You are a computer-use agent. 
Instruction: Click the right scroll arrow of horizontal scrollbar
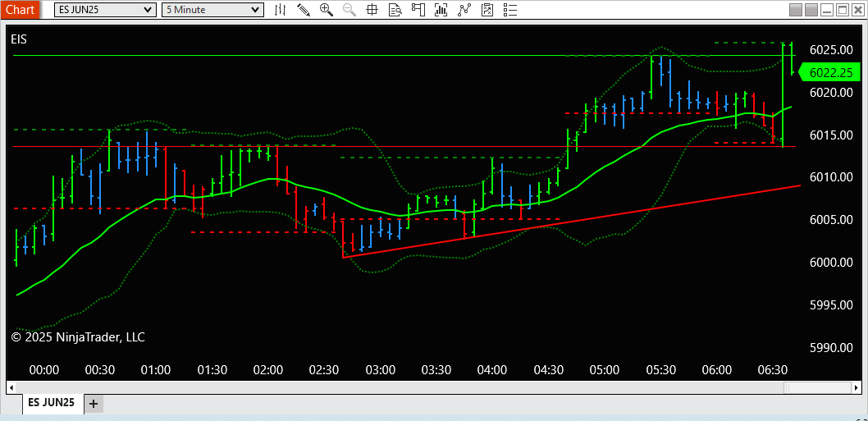click(857, 386)
